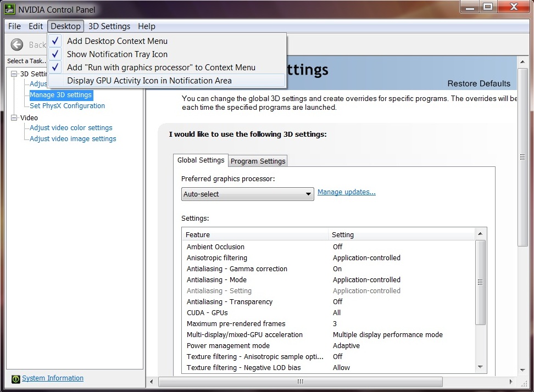Click the NVIDIA Control Panel title bar icon
The width and height of the screenshot is (534, 392).
coord(9,9)
